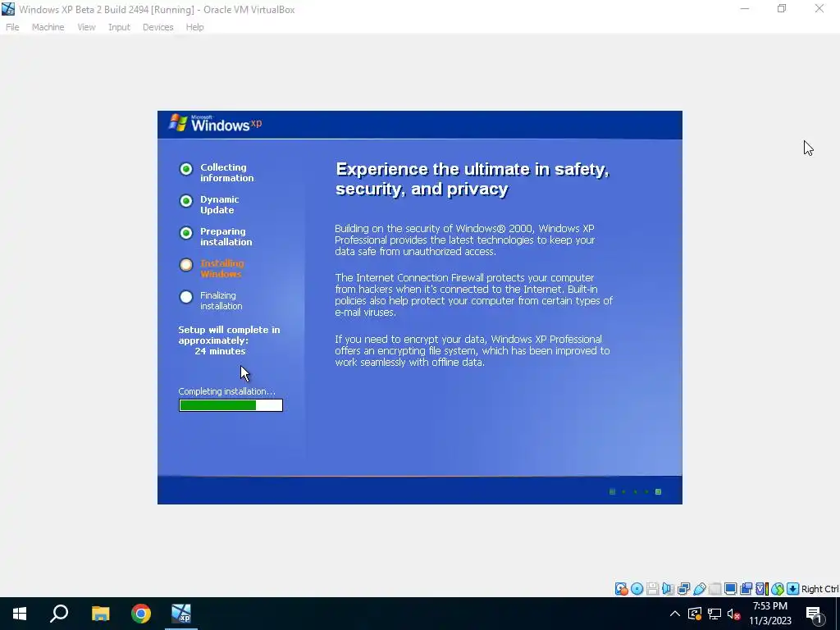Click the muted volume tray icon
The image size is (840, 630).
734,614
